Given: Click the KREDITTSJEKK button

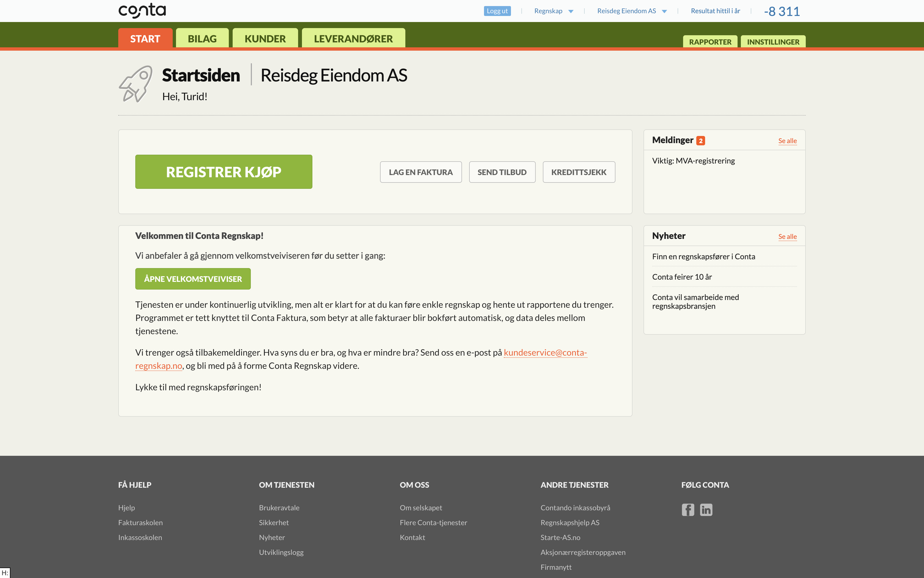Looking at the screenshot, I should point(579,172).
